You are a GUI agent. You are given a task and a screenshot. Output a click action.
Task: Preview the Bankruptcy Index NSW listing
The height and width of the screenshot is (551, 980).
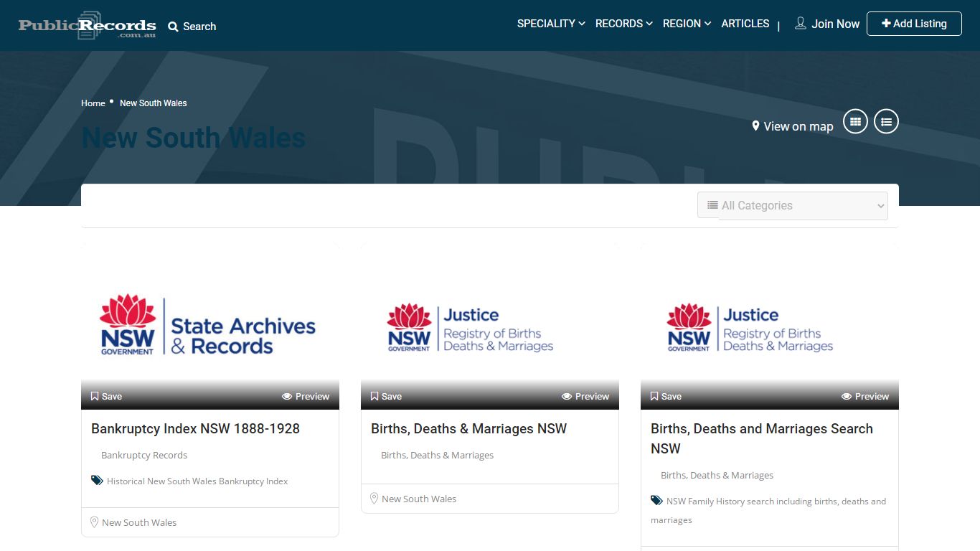click(306, 396)
